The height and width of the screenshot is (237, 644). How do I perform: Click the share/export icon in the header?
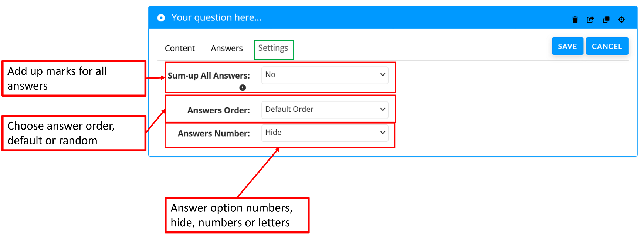click(590, 20)
